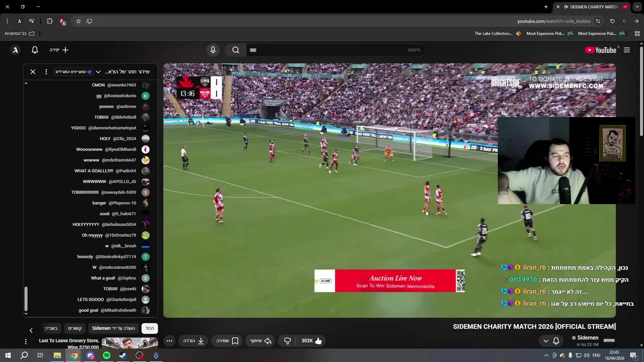
Task: Expand the chat mode dropdown
Action: pyautogui.click(x=98, y=72)
